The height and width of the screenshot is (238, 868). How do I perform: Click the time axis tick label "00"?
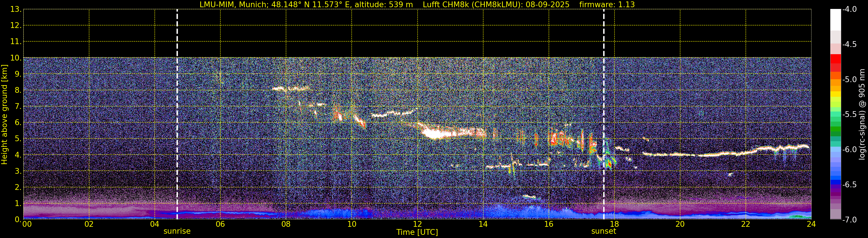click(27, 224)
